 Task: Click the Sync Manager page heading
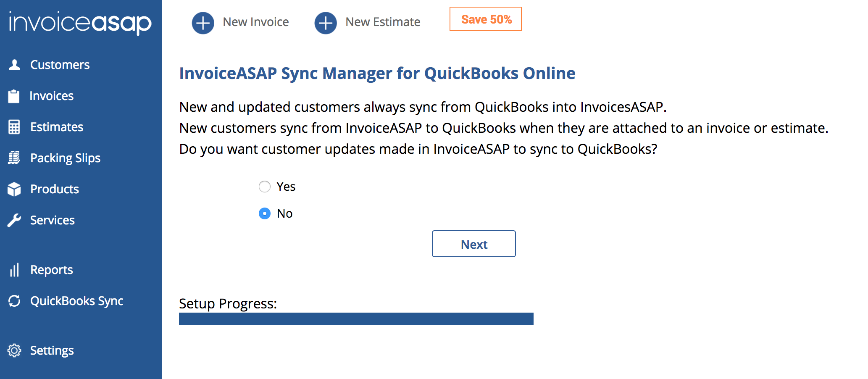(377, 73)
